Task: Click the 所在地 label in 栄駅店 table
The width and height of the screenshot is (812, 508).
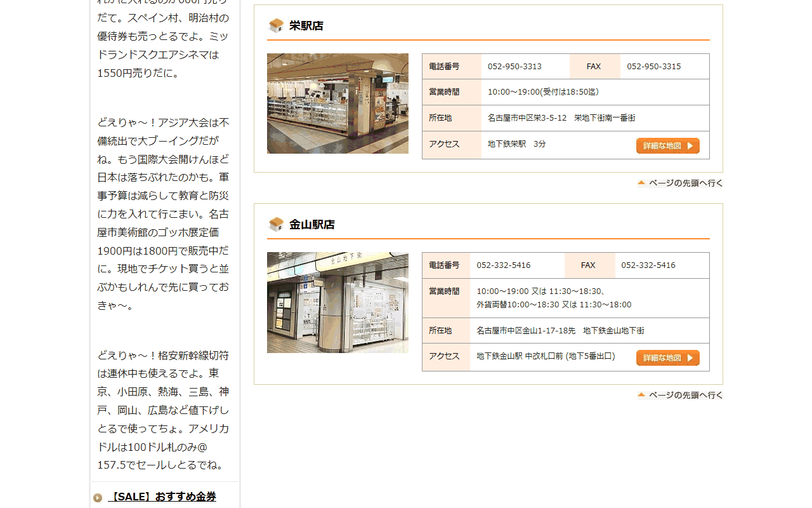Action: point(440,118)
